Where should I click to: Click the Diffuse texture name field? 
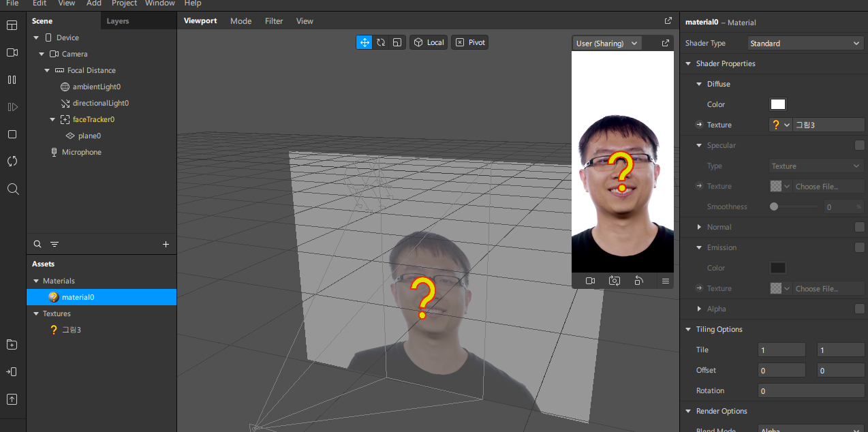[828, 125]
